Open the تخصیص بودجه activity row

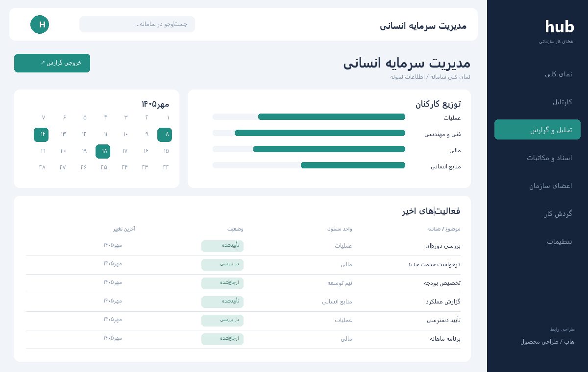(244, 283)
